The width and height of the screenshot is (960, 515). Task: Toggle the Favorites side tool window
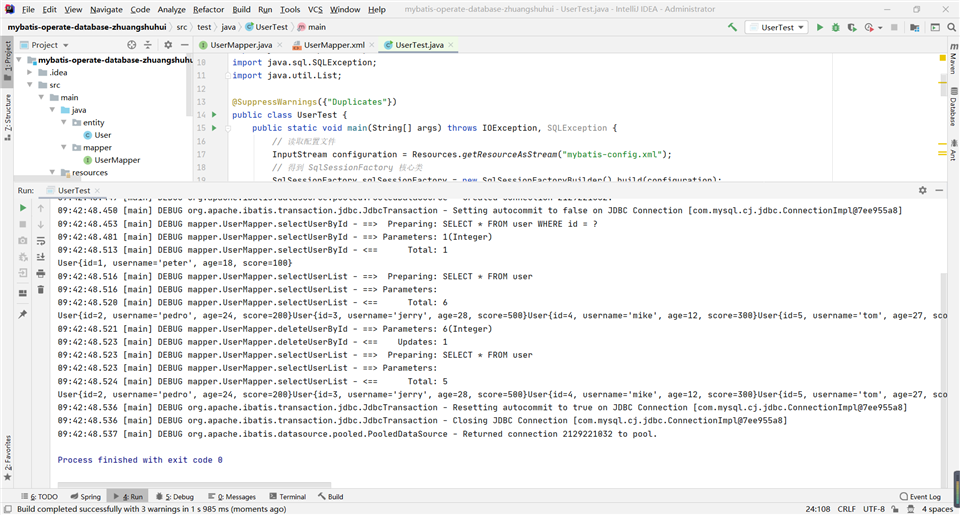tap(8, 457)
